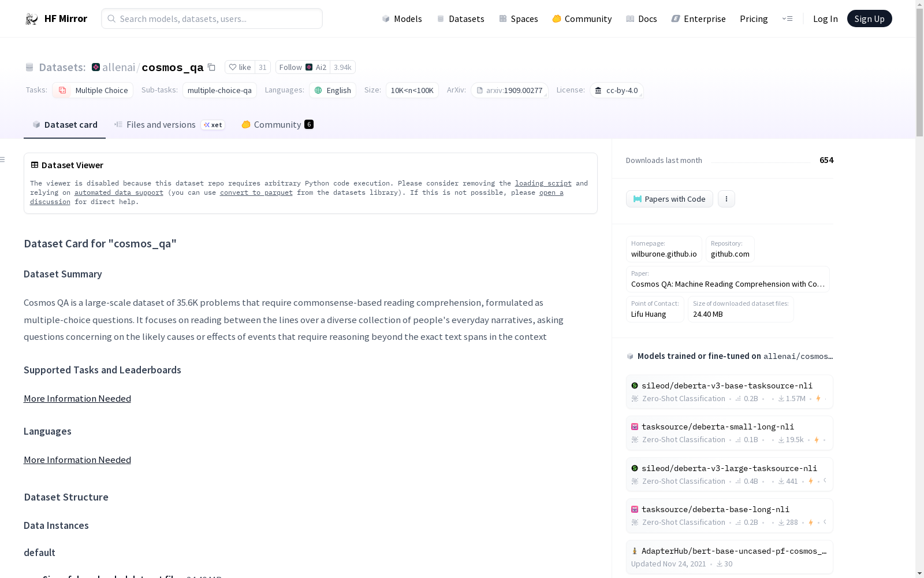The width and height of the screenshot is (924, 578).
Task: Click Log In
Action: tap(825, 18)
